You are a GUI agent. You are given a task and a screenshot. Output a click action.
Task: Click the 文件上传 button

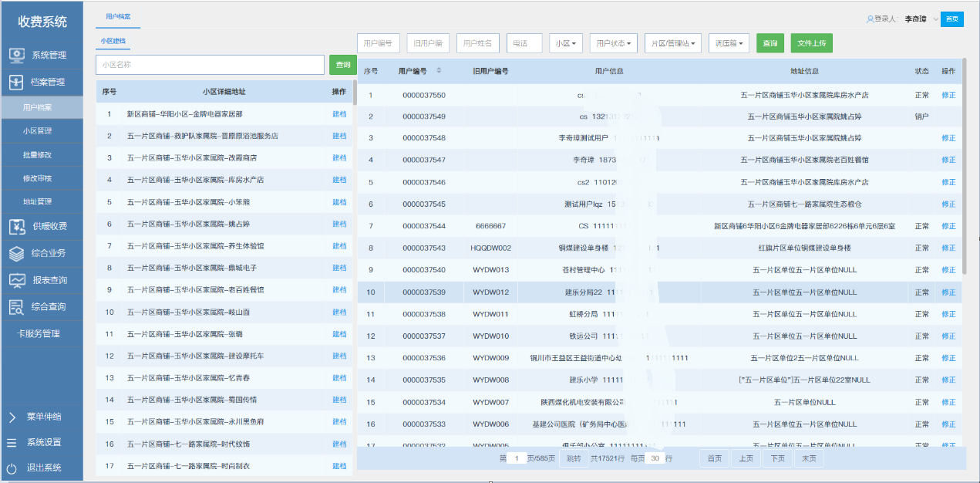pos(811,43)
